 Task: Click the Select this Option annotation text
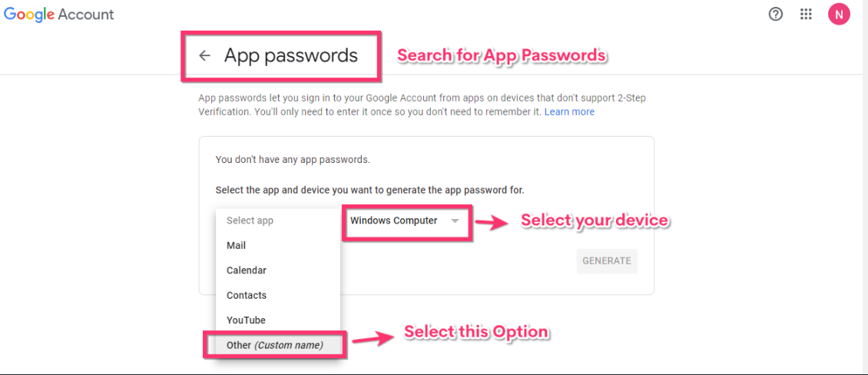(476, 333)
